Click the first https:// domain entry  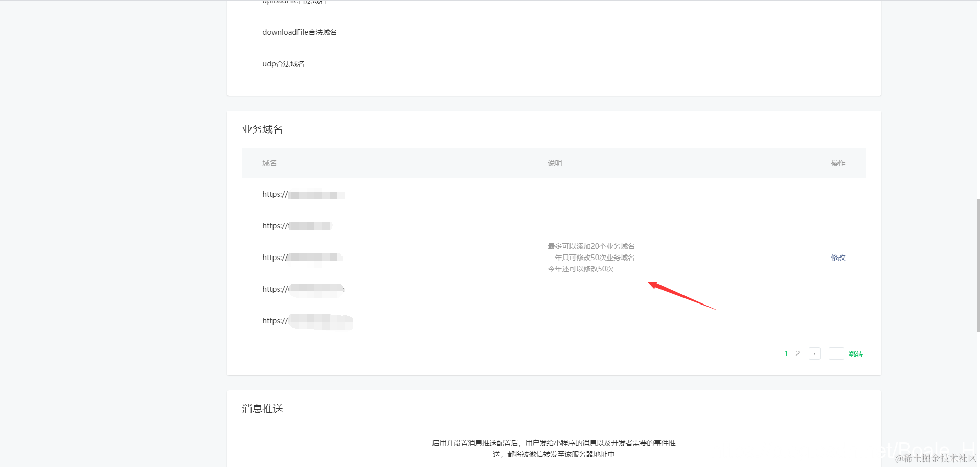tap(303, 194)
